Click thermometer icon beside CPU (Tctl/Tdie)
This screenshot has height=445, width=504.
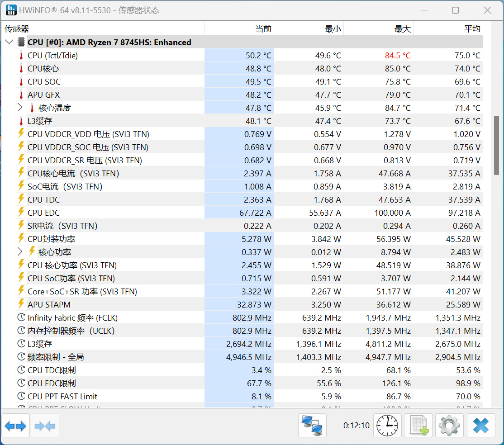pos(21,56)
